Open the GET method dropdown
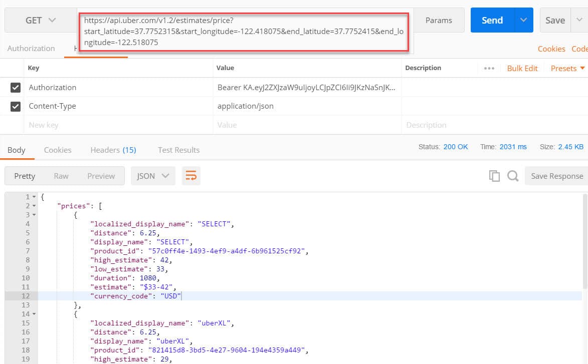This screenshot has width=588, height=364. coord(41,21)
